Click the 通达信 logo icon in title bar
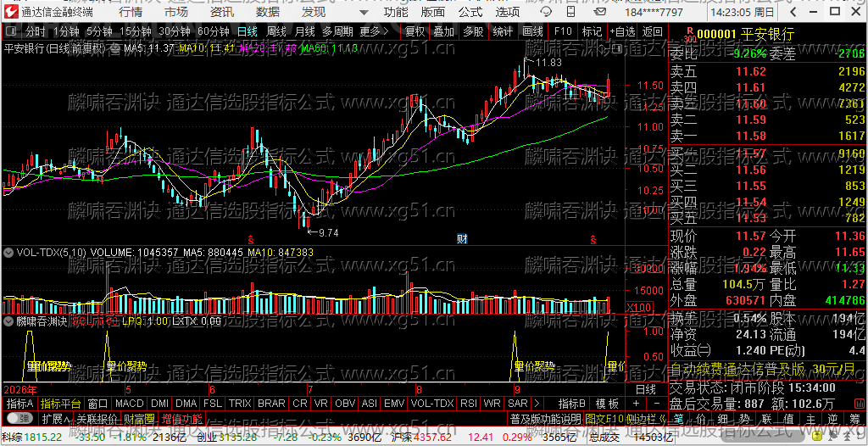The width and height of the screenshot is (868, 446). click(x=10, y=12)
